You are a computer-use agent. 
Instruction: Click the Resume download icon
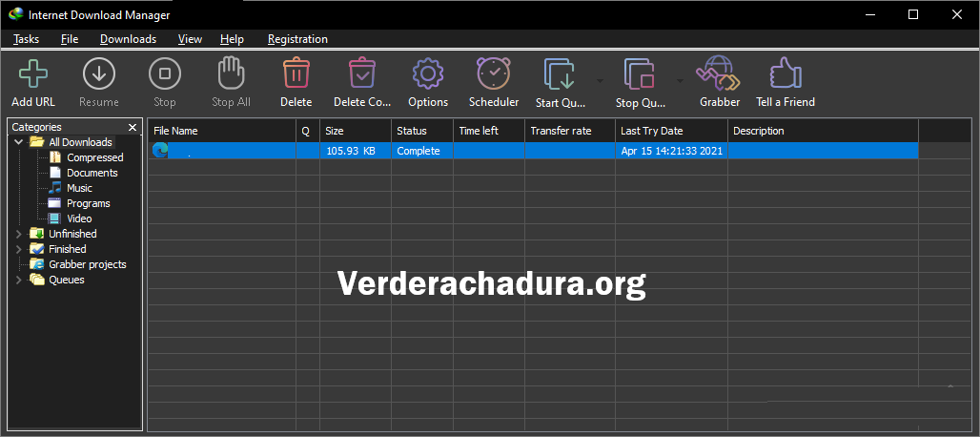pyautogui.click(x=99, y=73)
